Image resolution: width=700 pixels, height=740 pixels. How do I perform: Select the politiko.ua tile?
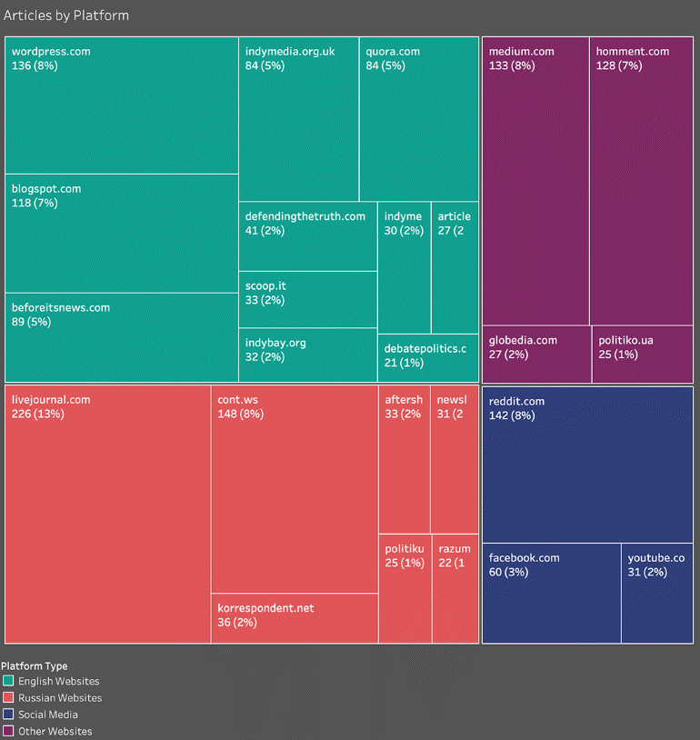[642, 355]
